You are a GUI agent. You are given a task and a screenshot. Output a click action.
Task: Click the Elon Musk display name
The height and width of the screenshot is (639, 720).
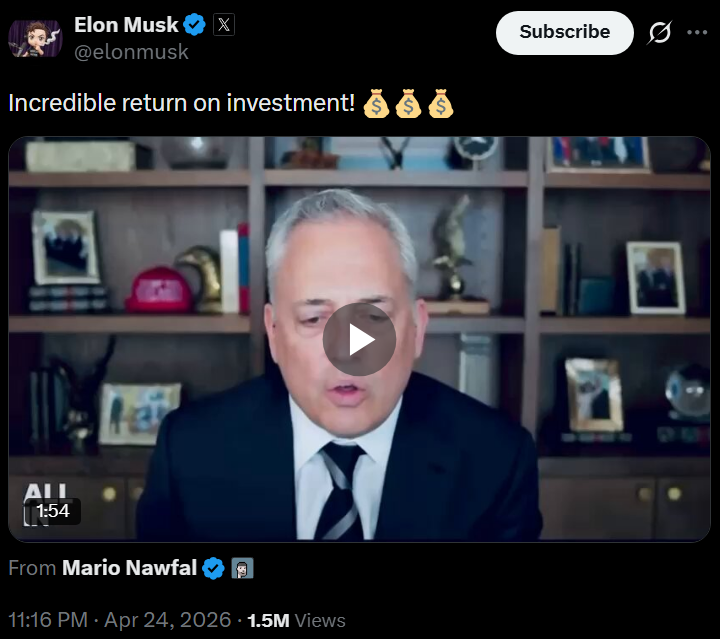point(126,25)
